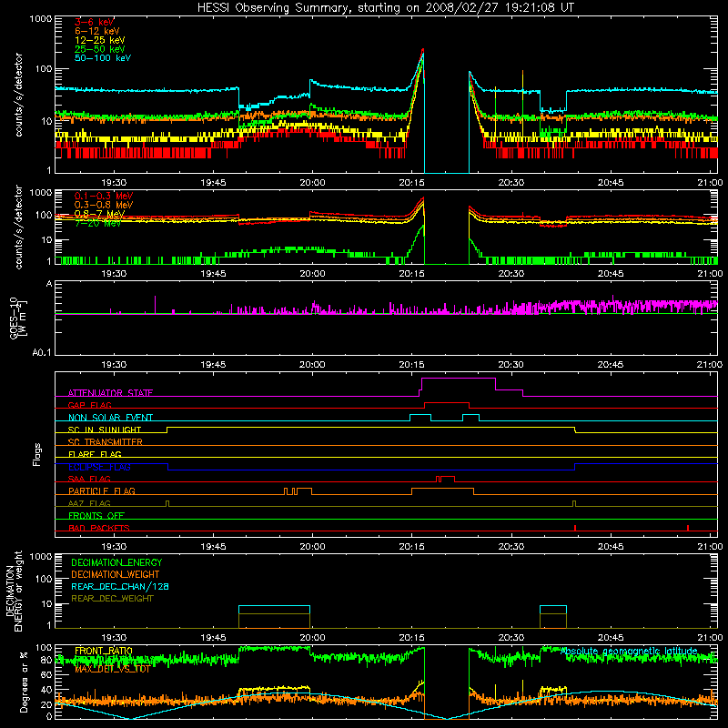Click the Flags panel axis label
Viewport: 728px width, 728px height.
pyautogui.click(x=36, y=454)
